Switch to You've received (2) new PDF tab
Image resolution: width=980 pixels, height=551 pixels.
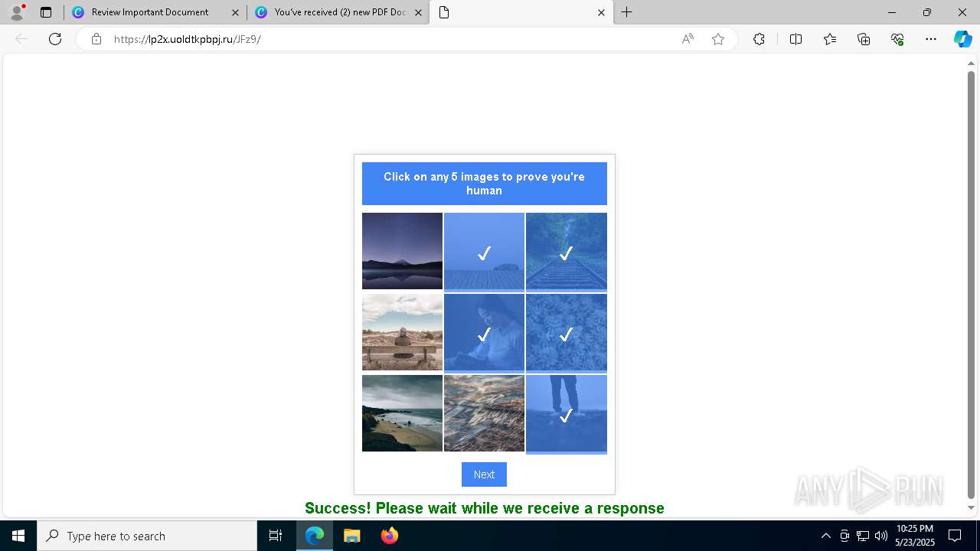[x=338, y=12]
